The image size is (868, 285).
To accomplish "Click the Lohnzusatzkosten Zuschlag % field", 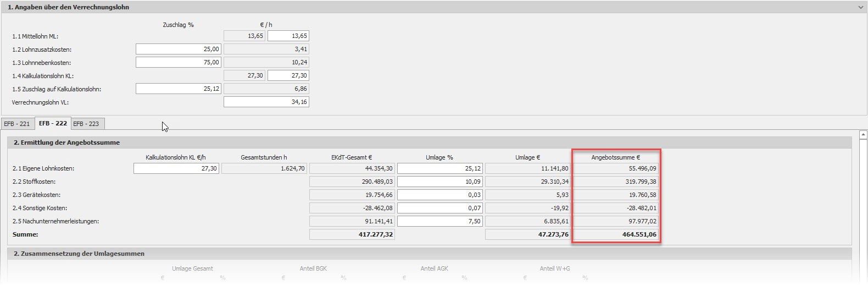I will [178, 49].
